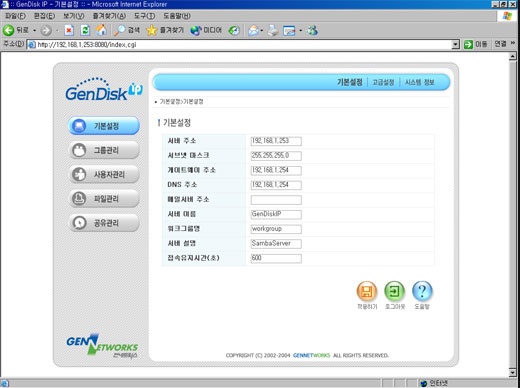Click the 서버 이름 GenDiskIP field
The width and height of the screenshot is (520, 388).
[276, 214]
